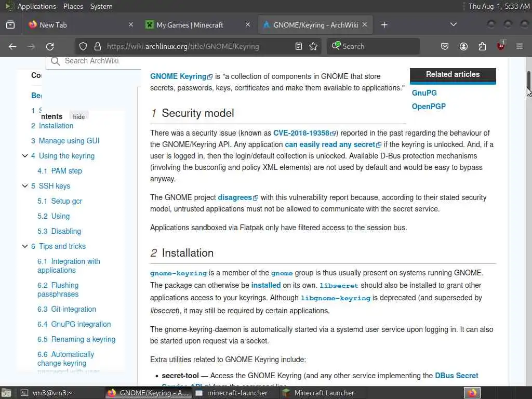Click the page vertical scrollbar thumb
The image size is (532, 399).
tap(528, 80)
